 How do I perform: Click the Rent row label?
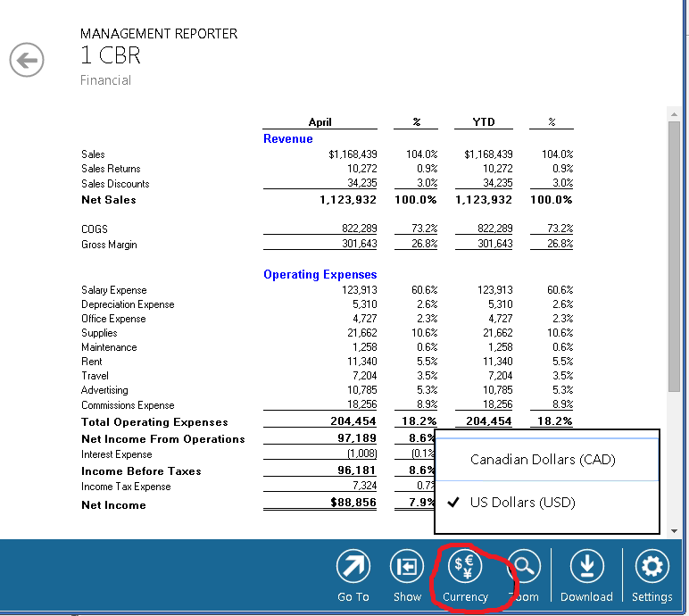point(91,362)
